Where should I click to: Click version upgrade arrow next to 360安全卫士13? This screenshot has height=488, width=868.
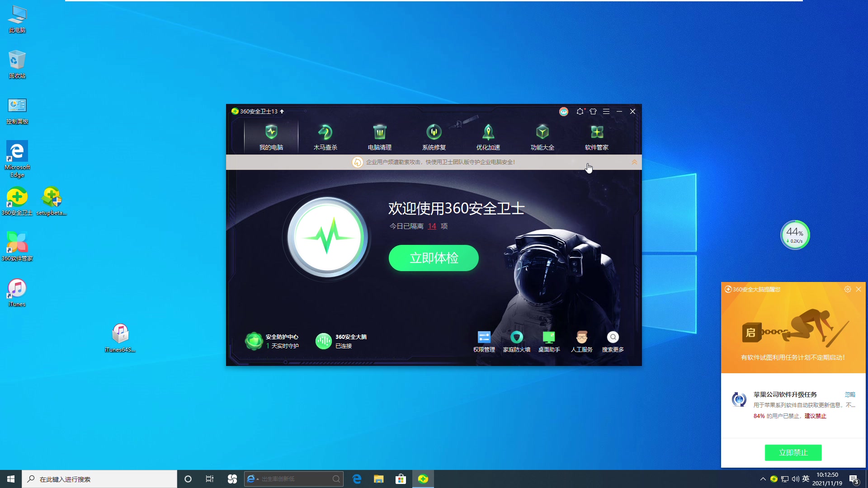282,111
